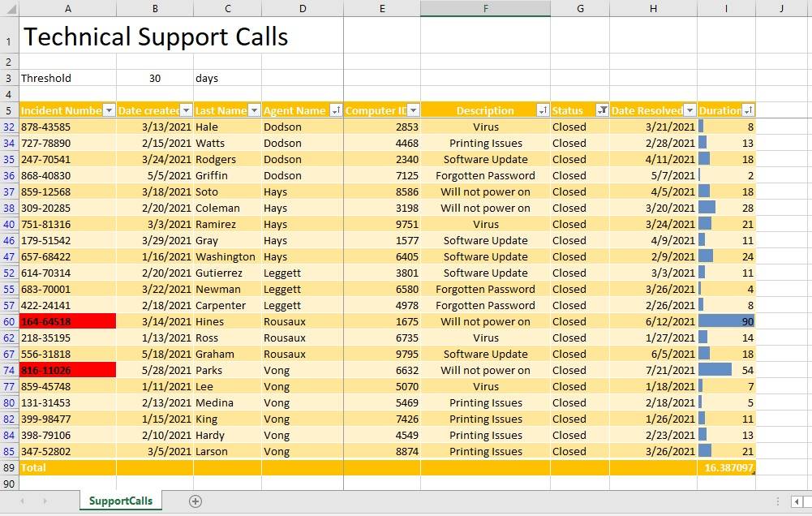Click the Status column filter icon
812x516 pixels.
602,110
